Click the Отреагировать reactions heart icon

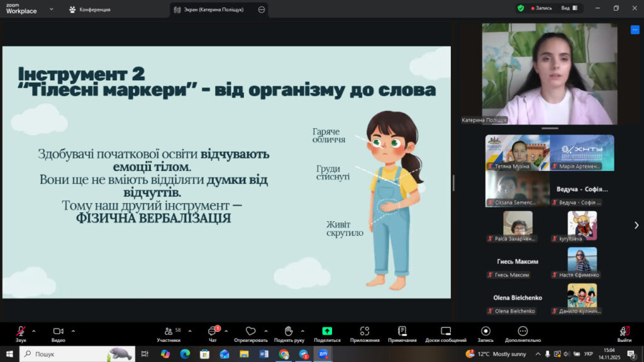tap(250, 333)
